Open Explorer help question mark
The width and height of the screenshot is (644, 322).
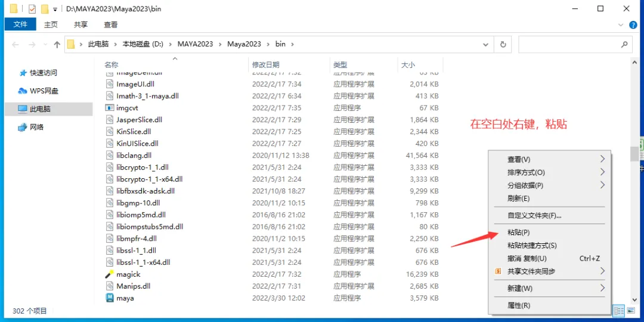[x=633, y=25]
